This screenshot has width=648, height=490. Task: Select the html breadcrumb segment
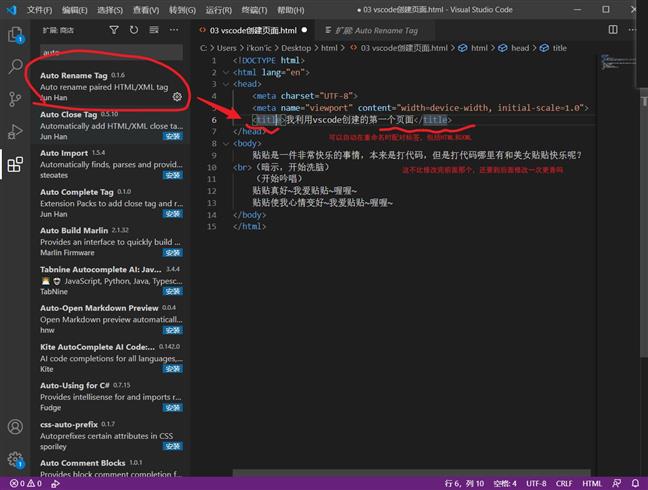473,48
